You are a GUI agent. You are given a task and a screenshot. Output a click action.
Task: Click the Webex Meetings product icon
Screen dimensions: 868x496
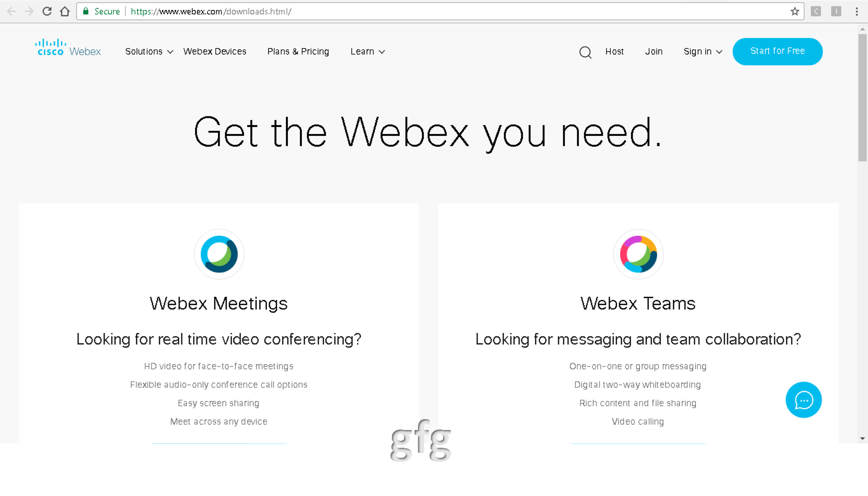219,254
